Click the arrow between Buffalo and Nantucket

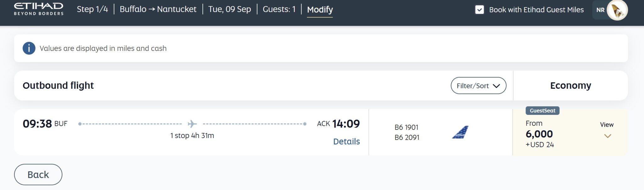click(x=152, y=9)
